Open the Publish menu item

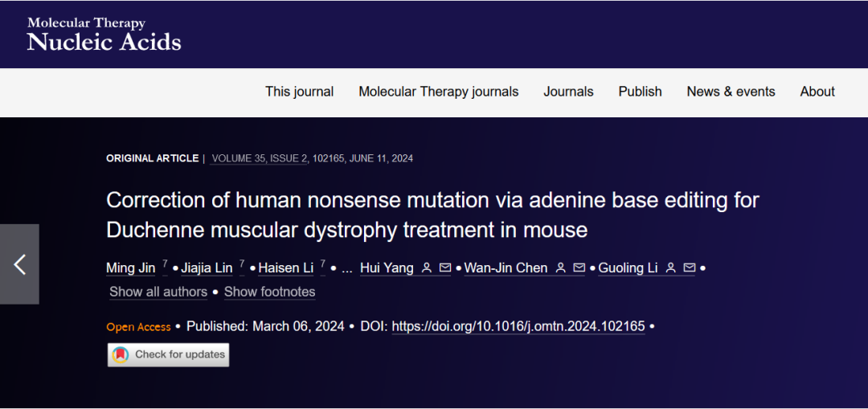coord(640,92)
